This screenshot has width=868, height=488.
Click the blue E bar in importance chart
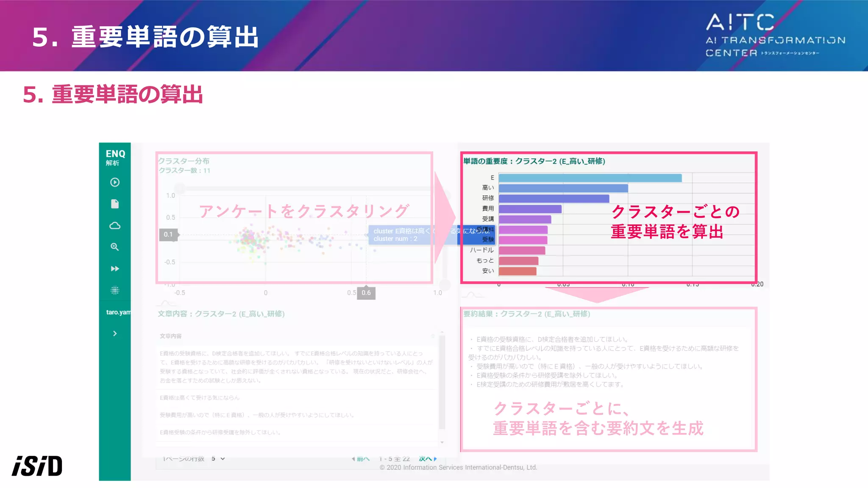click(590, 178)
